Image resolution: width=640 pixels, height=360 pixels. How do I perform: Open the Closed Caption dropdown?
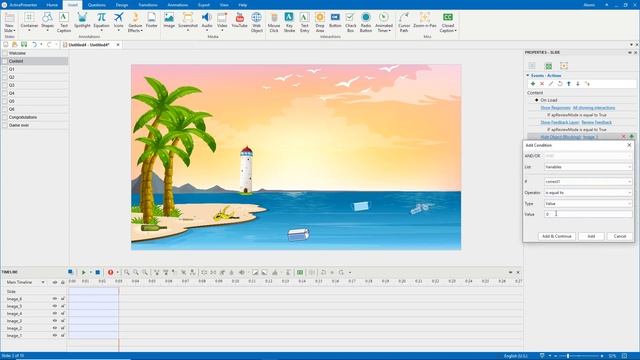pos(448,28)
